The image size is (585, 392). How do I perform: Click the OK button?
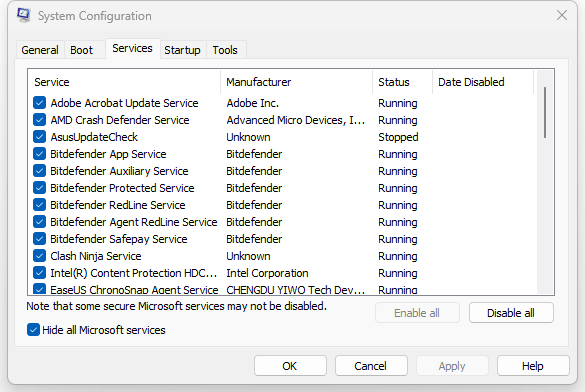point(290,366)
